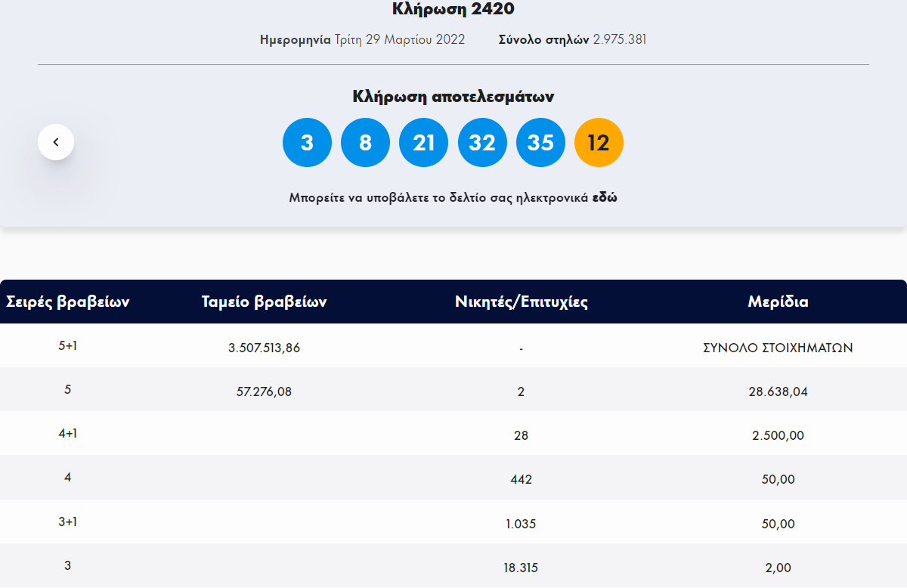
Task: Click the '5+1' prize tier cell
Action: (x=68, y=345)
